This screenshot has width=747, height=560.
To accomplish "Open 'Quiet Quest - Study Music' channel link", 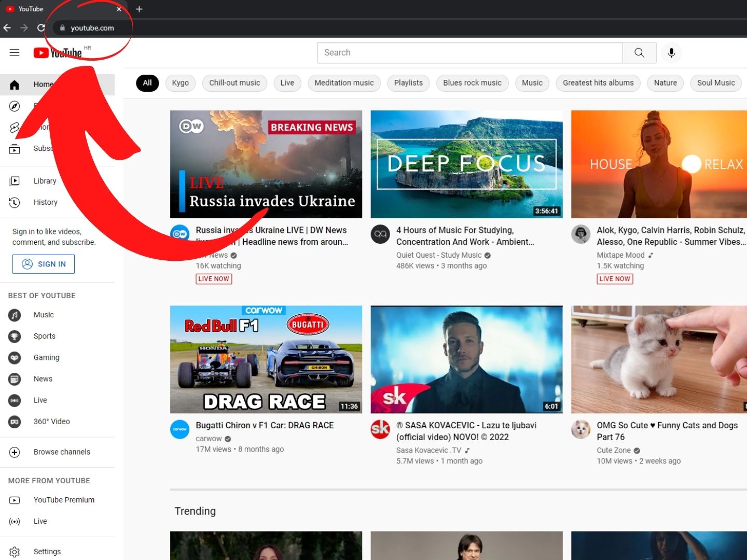I will click(x=439, y=255).
